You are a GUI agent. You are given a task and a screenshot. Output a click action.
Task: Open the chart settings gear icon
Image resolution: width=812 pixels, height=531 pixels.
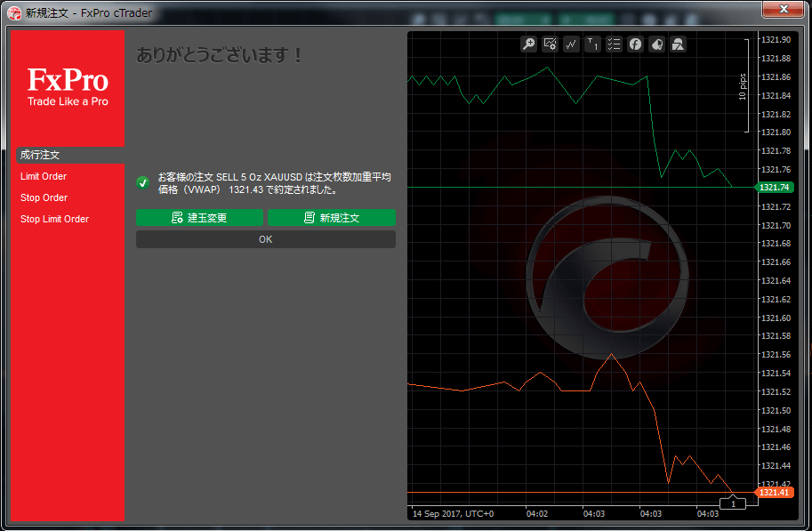[x=550, y=44]
